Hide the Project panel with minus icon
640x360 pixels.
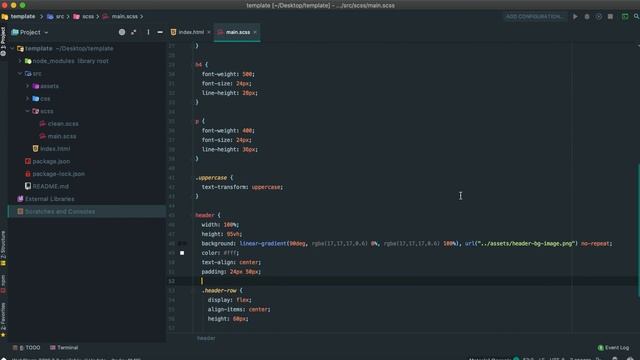(x=160, y=32)
